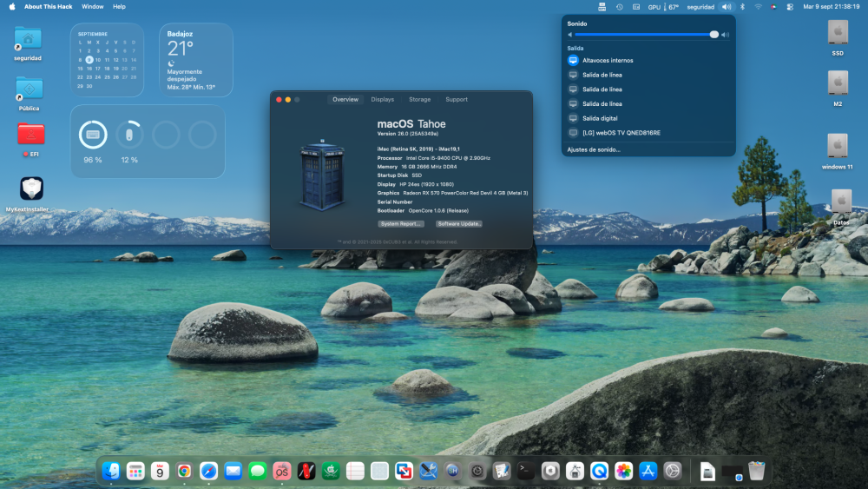The height and width of the screenshot is (489, 868).
Task: Select the SSD drive on desktop
Action: click(x=838, y=32)
